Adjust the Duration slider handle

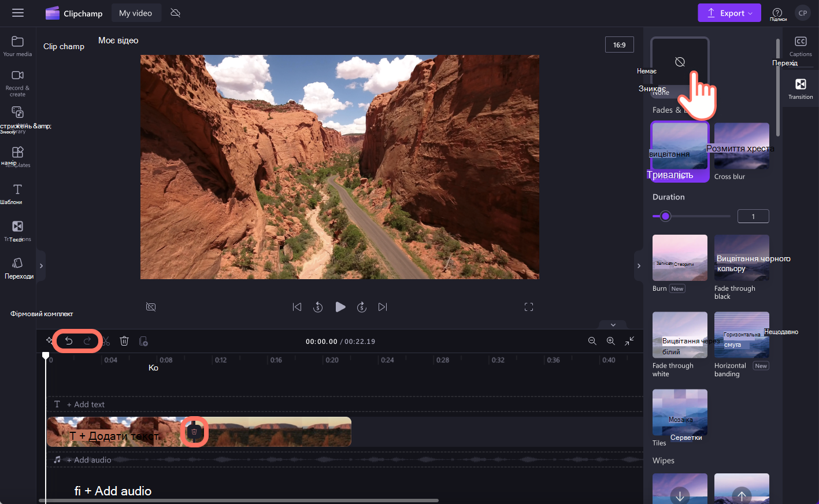point(665,216)
